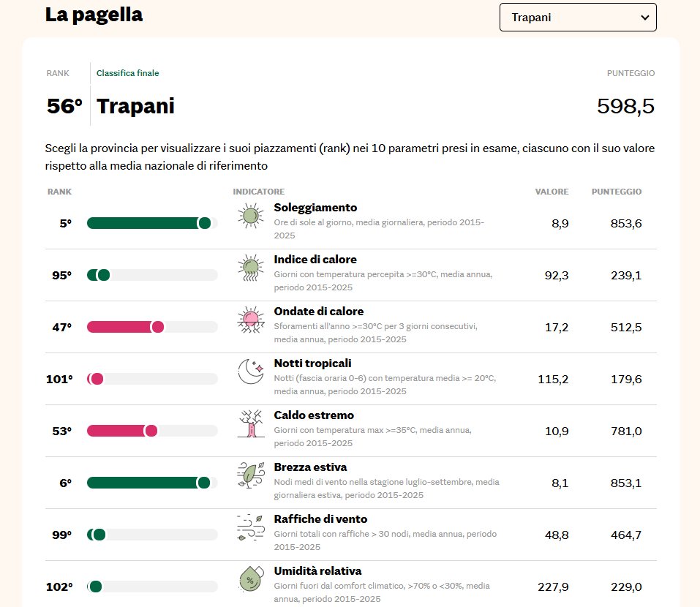
Task: Select the Notti tropicali moon icon
Action: click(x=251, y=372)
